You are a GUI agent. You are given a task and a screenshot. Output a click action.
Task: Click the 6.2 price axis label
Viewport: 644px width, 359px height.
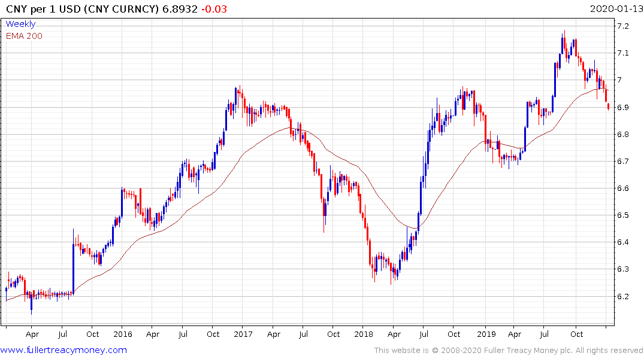pyautogui.click(x=622, y=296)
